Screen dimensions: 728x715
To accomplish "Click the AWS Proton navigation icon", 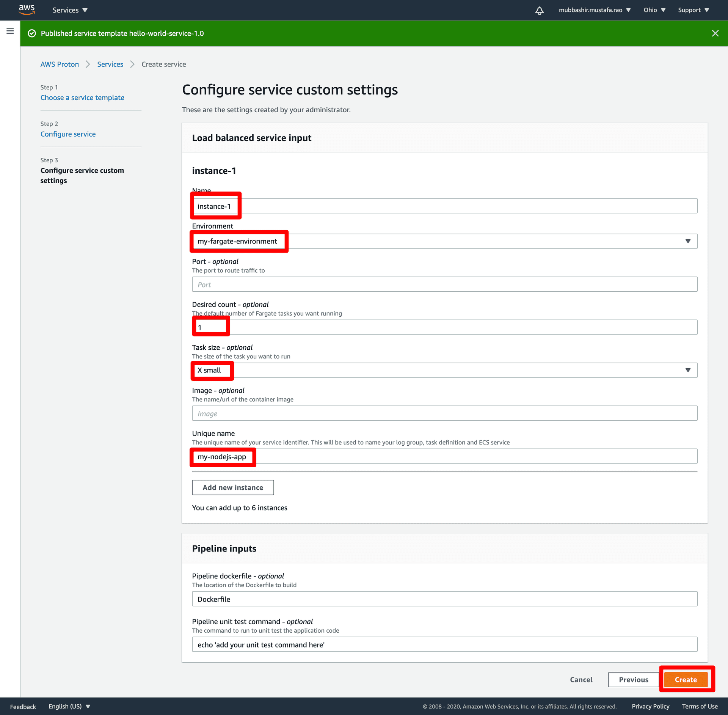I will pyautogui.click(x=10, y=31).
